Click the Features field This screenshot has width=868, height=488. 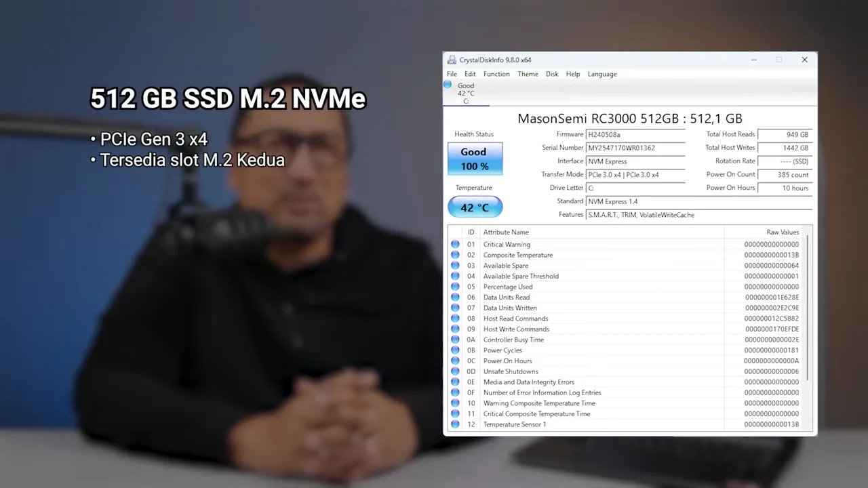click(698, 215)
